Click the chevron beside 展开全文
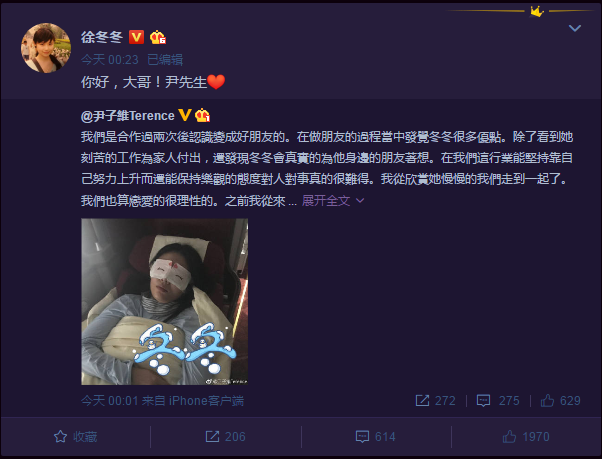Screen dimensions: 602x459 [x=360, y=200]
